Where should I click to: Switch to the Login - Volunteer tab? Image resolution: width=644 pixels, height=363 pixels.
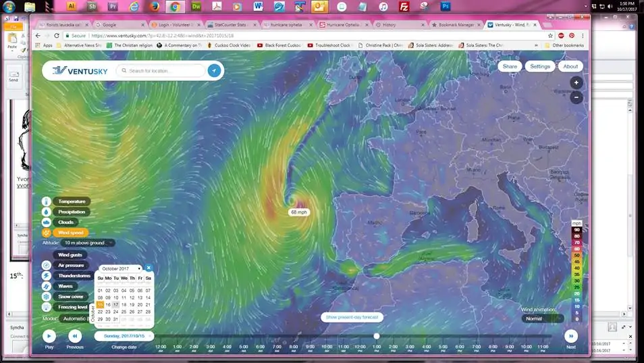(176, 24)
